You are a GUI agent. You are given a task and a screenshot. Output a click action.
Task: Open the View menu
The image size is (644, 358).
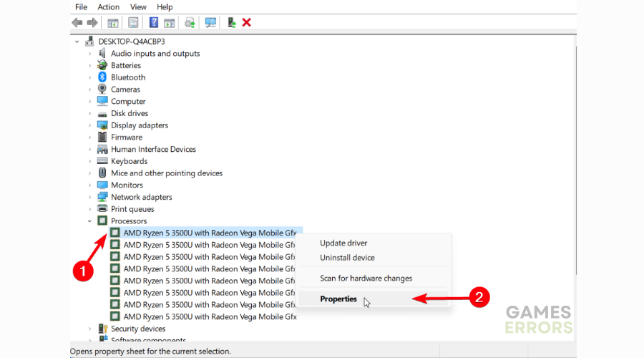[x=138, y=6]
